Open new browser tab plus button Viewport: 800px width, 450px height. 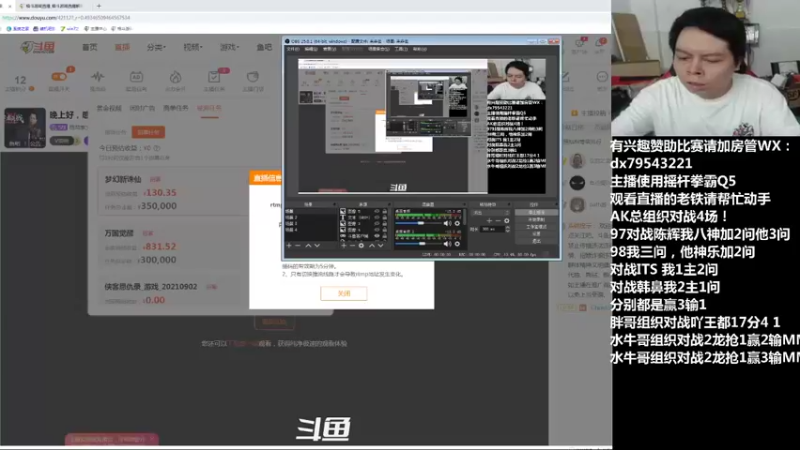click(98, 6)
